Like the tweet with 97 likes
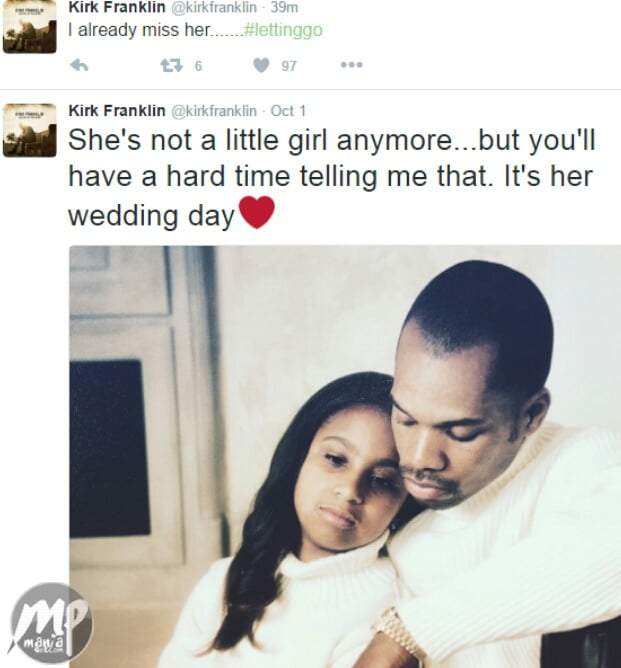 tap(261, 65)
